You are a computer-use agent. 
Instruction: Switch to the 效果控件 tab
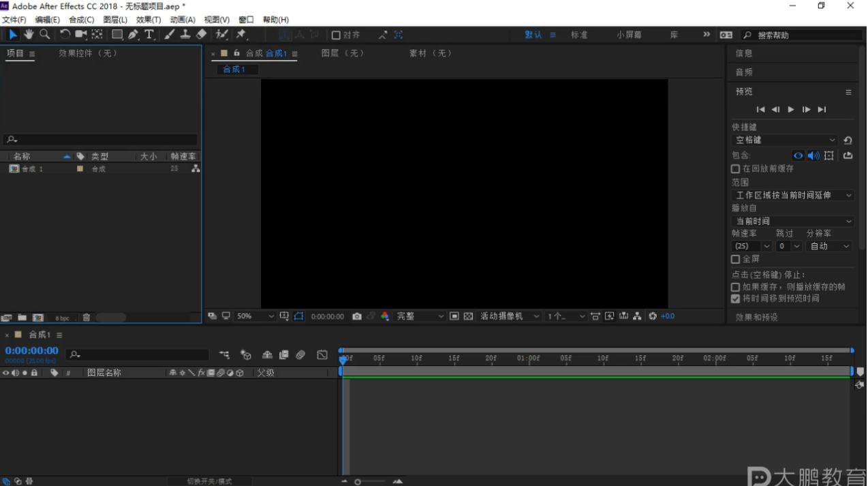[x=88, y=53]
